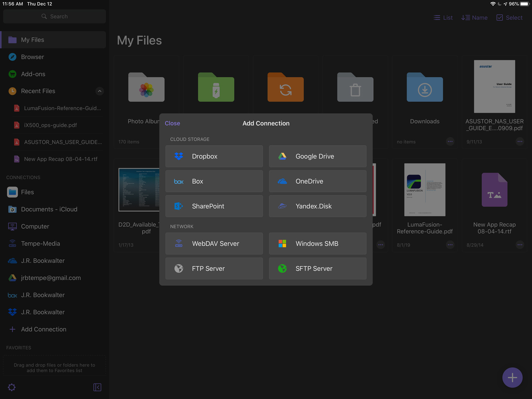The image size is (532, 399).
Task: Open Browser from the sidebar
Action: (32, 57)
